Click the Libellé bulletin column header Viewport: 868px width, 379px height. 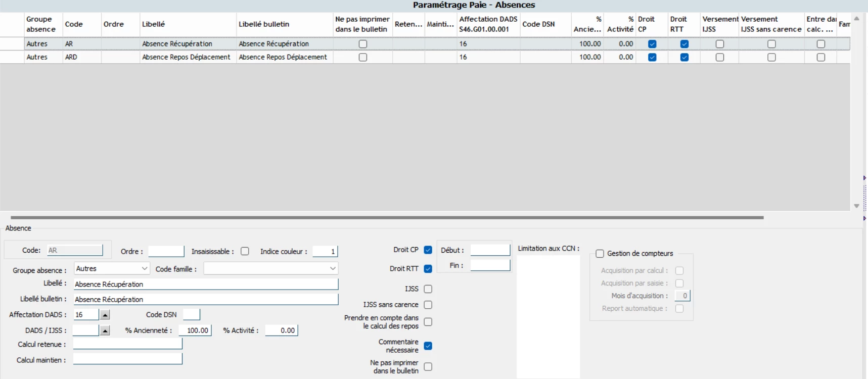coord(285,24)
